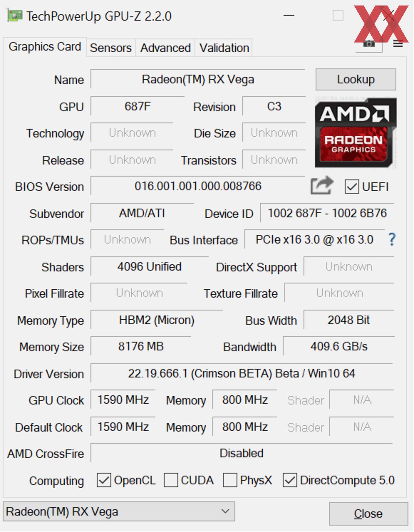The image size is (414, 532).
Task: Click the camera screenshot icon
Action: pyautogui.click(x=369, y=44)
